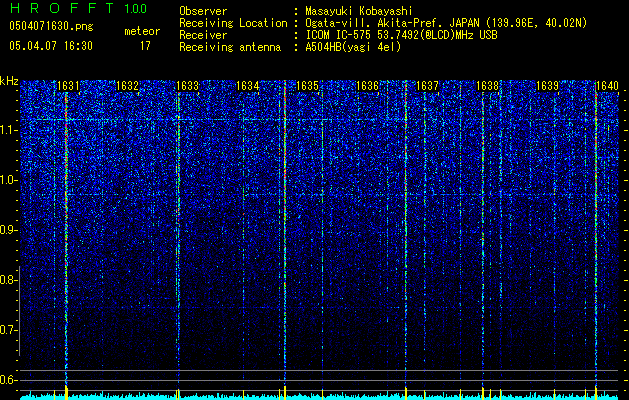The width and height of the screenshot is (629, 400).
Task: Click the 1633 time marker
Action: (x=188, y=86)
